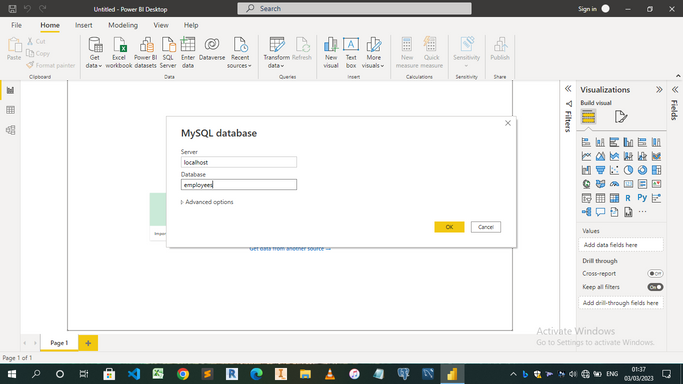Select the Gauge visual

point(614,184)
